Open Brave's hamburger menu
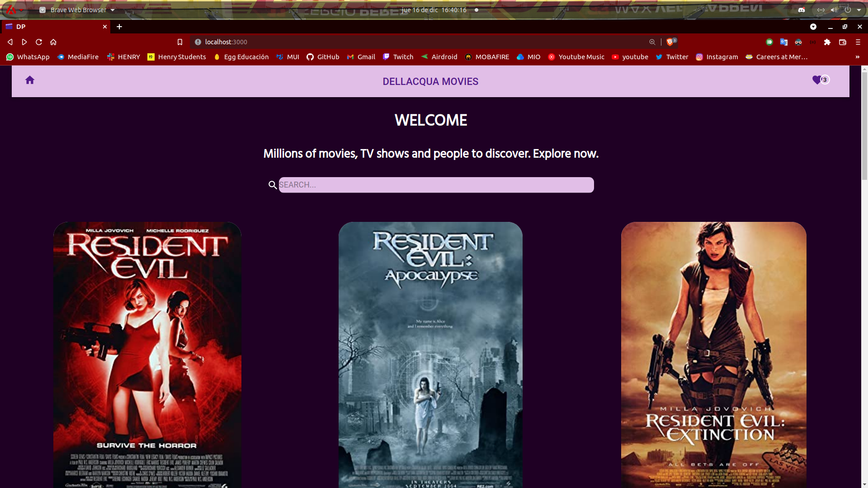Image resolution: width=868 pixels, height=488 pixels. [x=858, y=42]
